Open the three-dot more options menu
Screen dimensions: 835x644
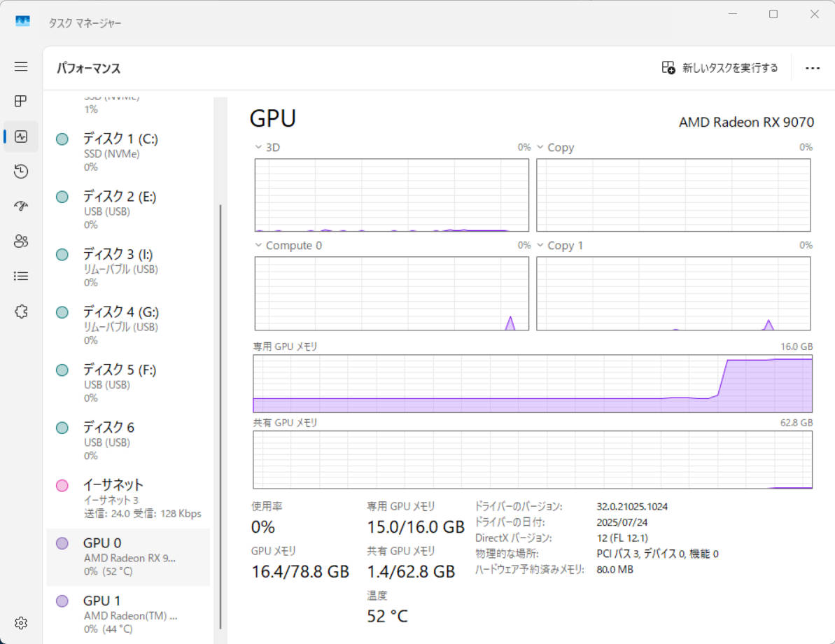[812, 68]
